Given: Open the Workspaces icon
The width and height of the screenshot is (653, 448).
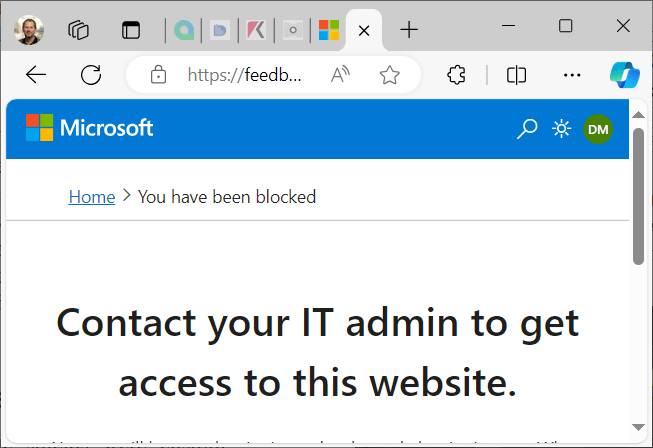Looking at the screenshot, I should (x=80, y=30).
